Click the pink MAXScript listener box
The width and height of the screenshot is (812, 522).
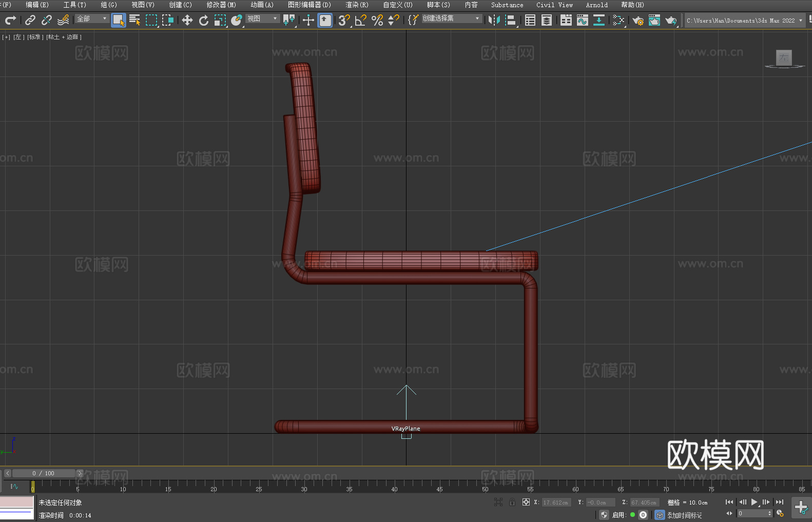pos(17,502)
